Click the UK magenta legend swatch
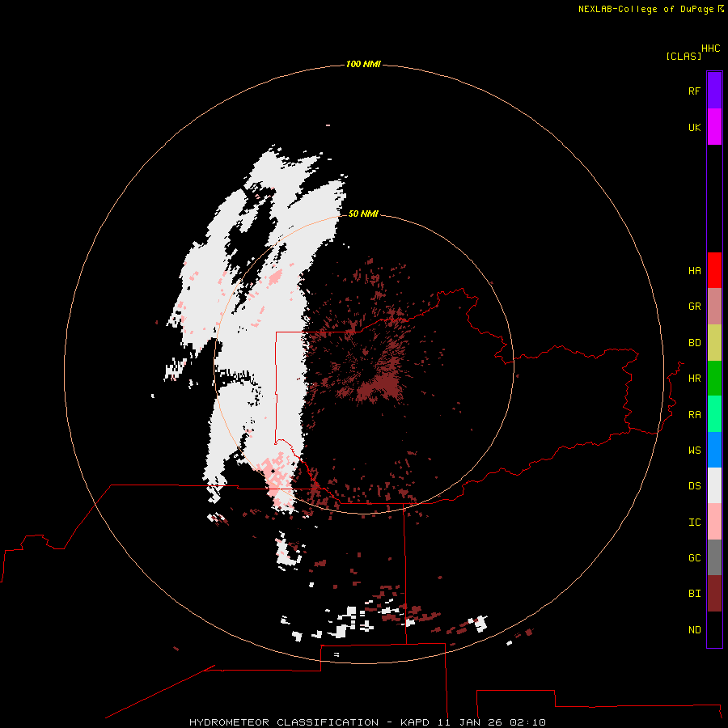Viewport: 728px width, 728px height. 714,127
